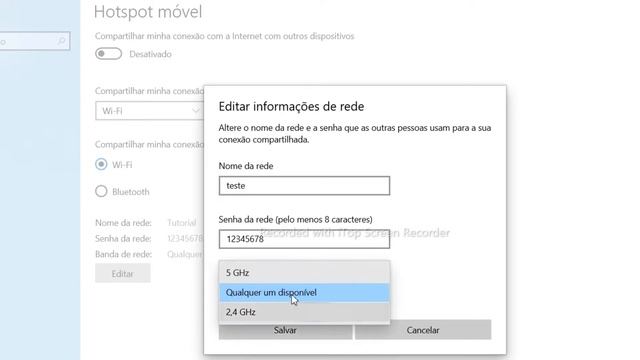Click the Desativado status label
The width and height of the screenshot is (640, 360).
pos(150,54)
